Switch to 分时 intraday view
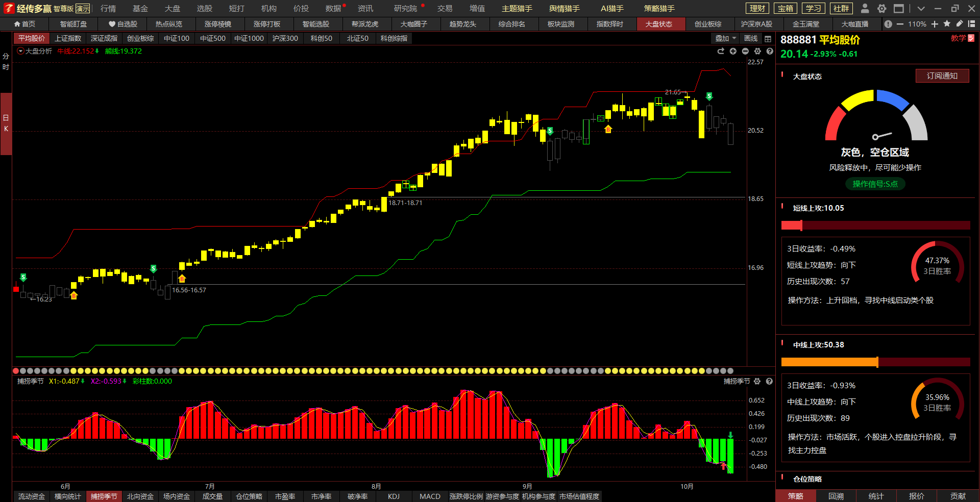Viewport: 980px width, 502px height. (6, 61)
